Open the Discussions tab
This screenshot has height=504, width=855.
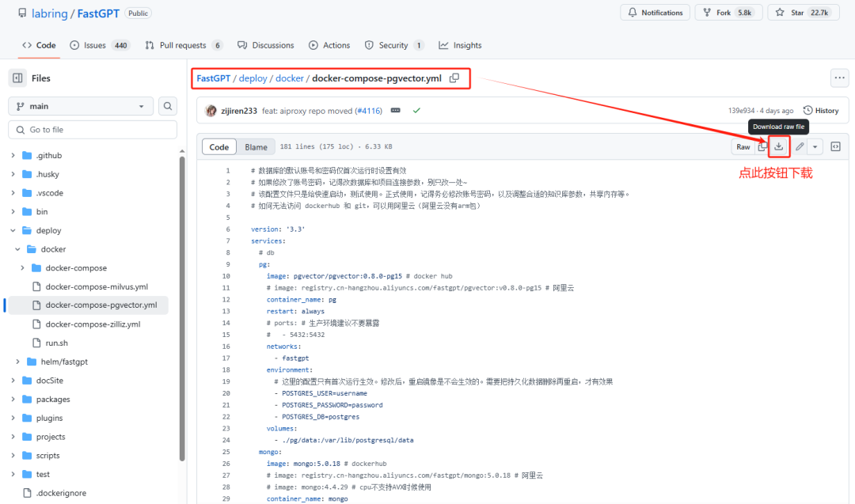point(265,45)
